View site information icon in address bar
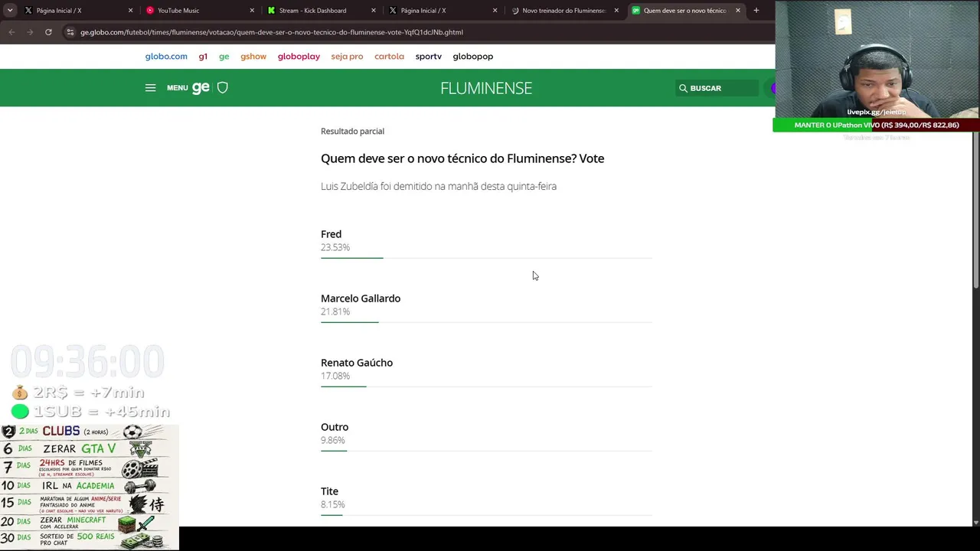 click(x=70, y=32)
